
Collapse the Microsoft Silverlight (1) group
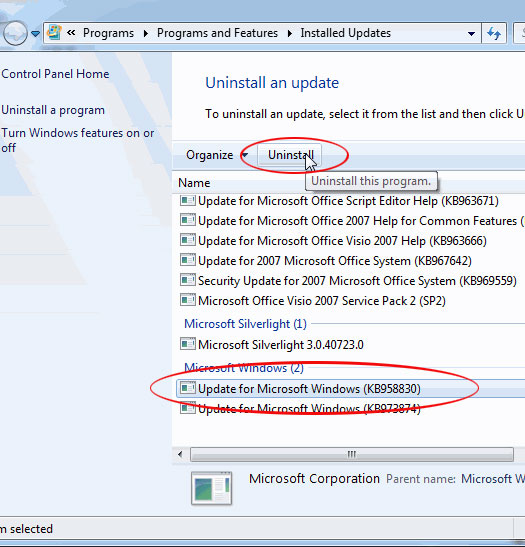pyautogui.click(x=245, y=324)
